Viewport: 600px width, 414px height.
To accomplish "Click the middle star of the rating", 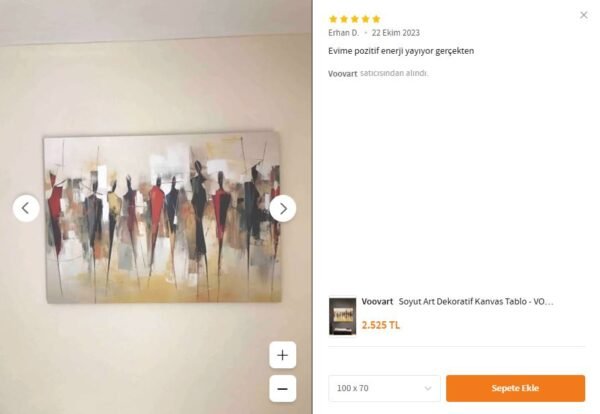I will [x=355, y=19].
